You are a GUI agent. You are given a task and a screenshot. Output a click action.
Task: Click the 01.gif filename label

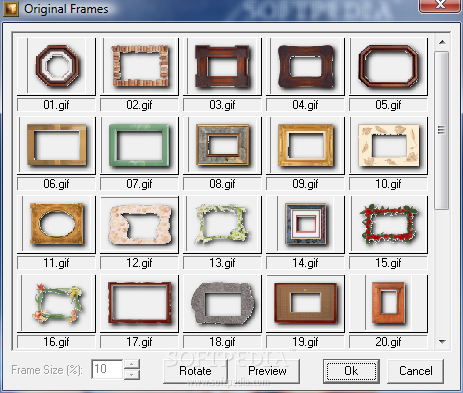pyautogui.click(x=56, y=105)
